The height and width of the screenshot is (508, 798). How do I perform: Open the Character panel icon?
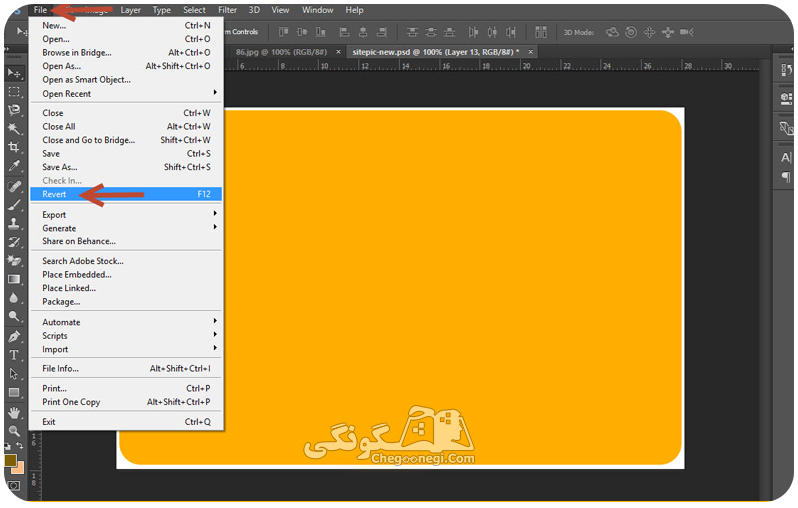click(786, 157)
